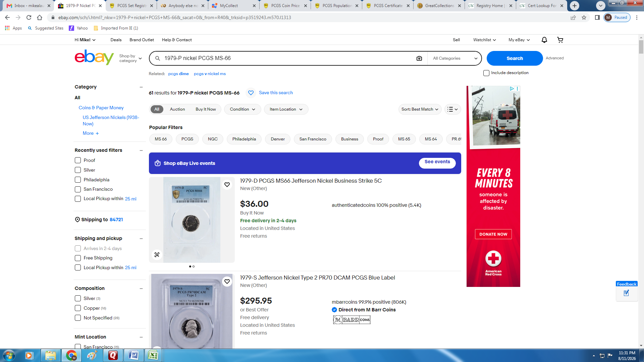Open the US Jefferson Nickels category link
Screen dimensions: 644x362
[x=111, y=121]
